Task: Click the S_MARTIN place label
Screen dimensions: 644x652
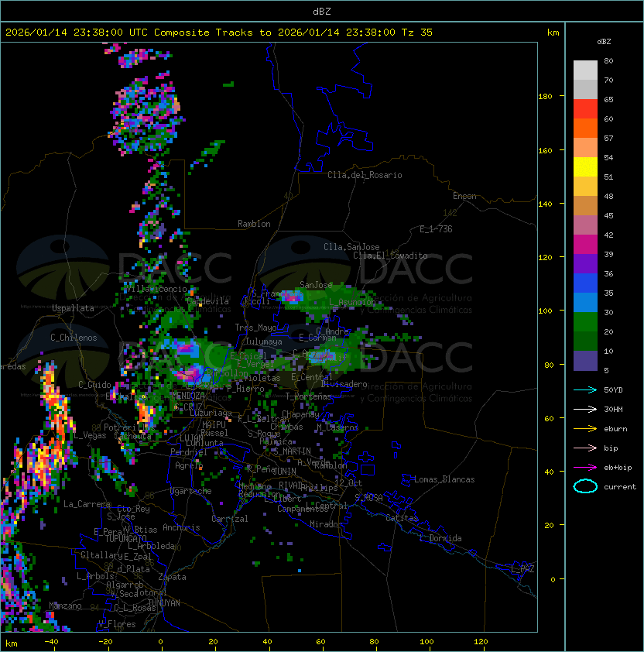Action: tap(293, 451)
